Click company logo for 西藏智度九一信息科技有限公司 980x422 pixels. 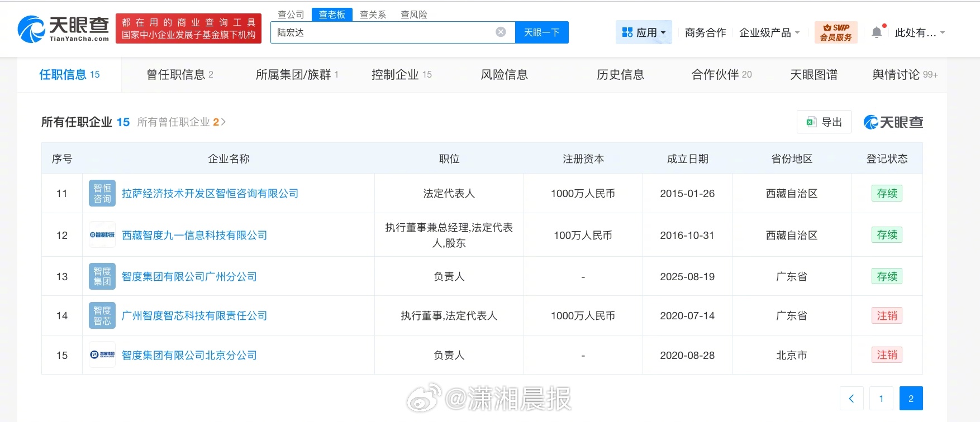pyautogui.click(x=102, y=235)
